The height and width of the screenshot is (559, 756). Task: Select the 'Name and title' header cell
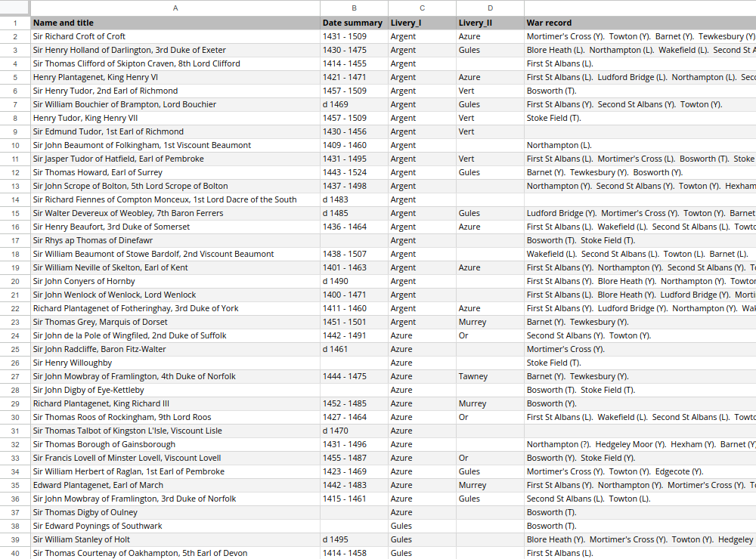click(175, 23)
